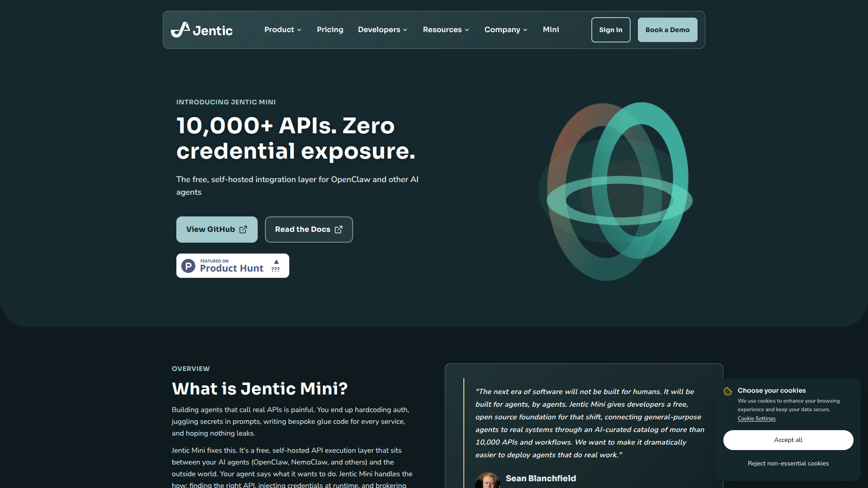Open the Pricing page
The width and height of the screenshot is (868, 488).
(x=330, y=29)
